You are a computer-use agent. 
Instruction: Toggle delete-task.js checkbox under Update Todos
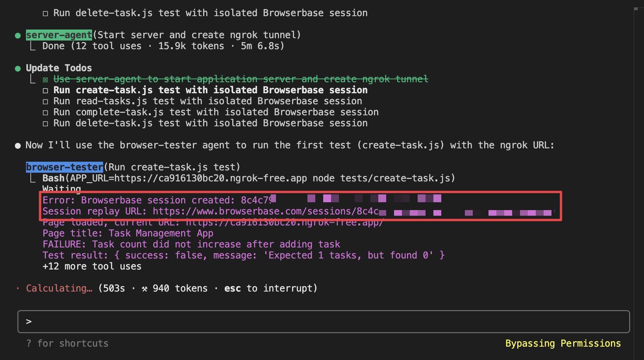(x=45, y=124)
